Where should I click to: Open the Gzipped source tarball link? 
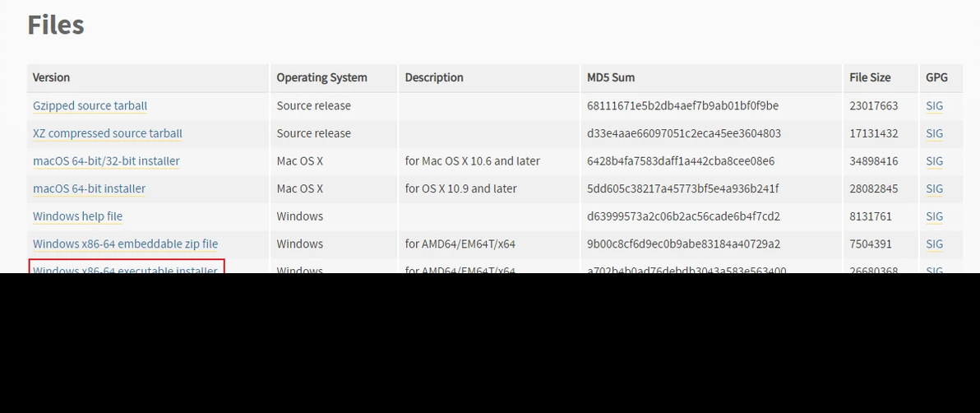[x=90, y=105]
